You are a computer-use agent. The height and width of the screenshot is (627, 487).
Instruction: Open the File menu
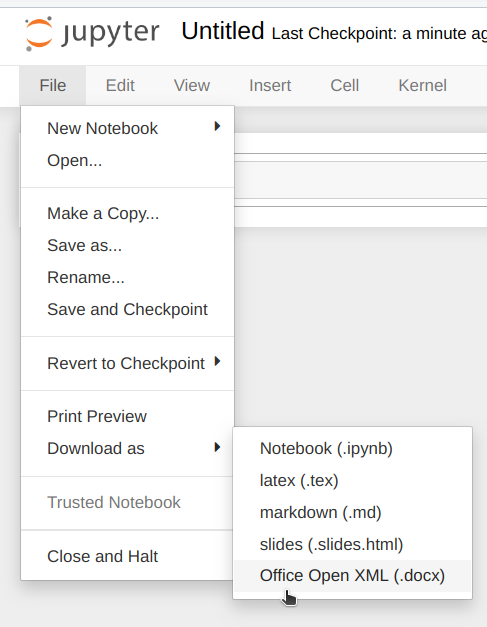tap(52, 85)
